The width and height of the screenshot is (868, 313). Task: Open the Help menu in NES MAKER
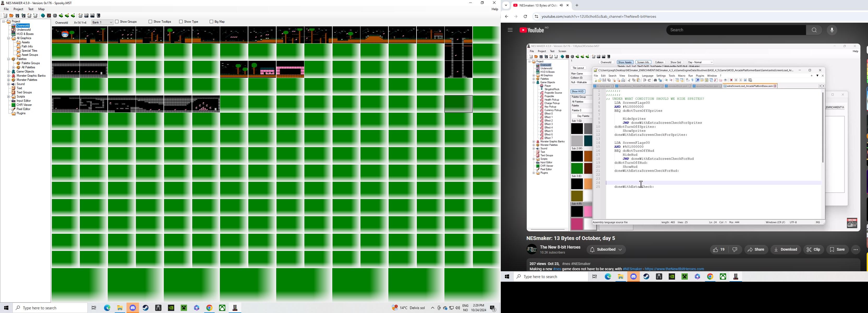point(495,9)
